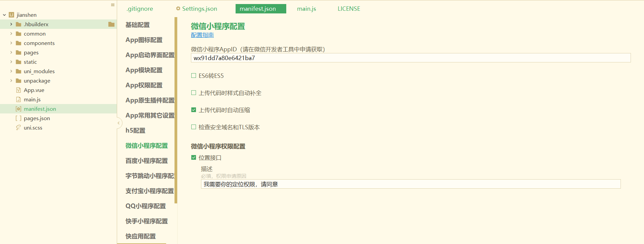The width and height of the screenshot is (644, 244).
Task: Open the App原生插件配置 section
Action: (150, 100)
